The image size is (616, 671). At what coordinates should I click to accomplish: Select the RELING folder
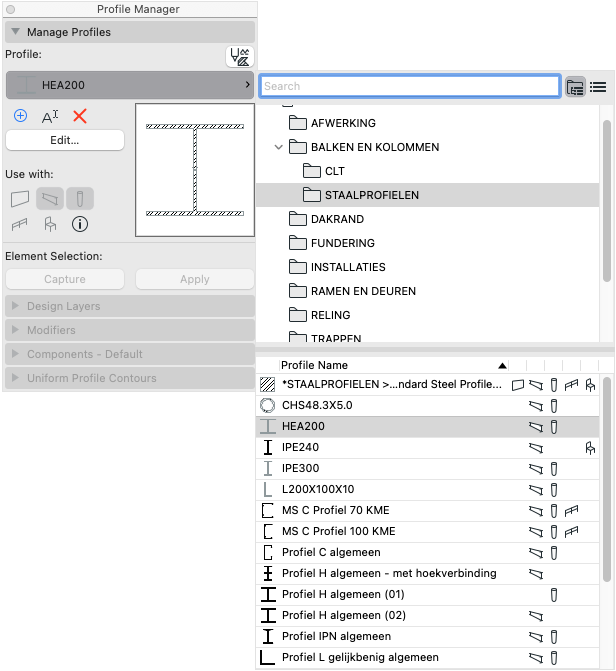[427, 315]
